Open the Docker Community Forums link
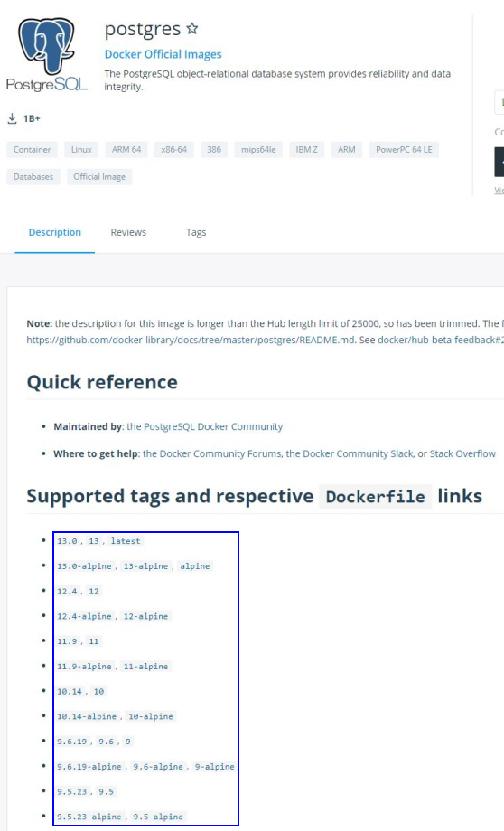The width and height of the screenshot is (504, 831). coord(212,453)
